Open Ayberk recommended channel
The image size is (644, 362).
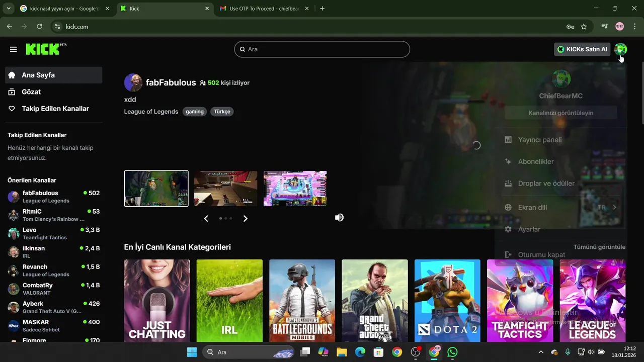pyautogui.click(x=54, y=307)
